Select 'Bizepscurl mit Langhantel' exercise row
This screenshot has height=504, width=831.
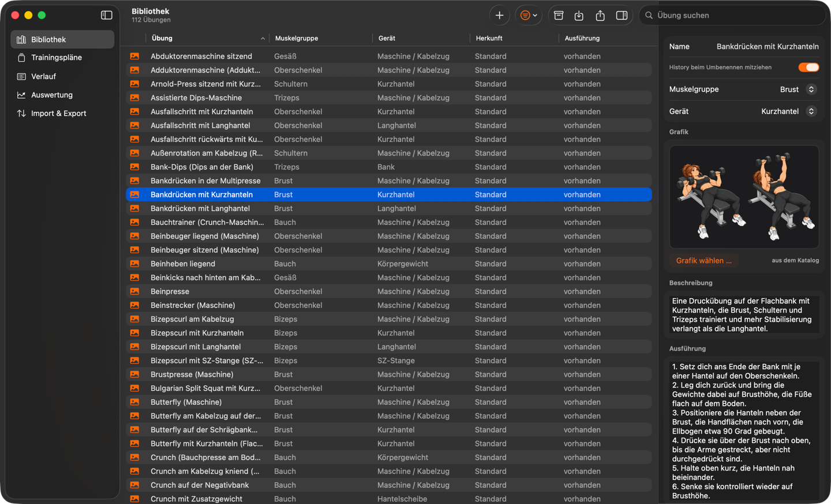pyautogui.click(x=389, y=347)
